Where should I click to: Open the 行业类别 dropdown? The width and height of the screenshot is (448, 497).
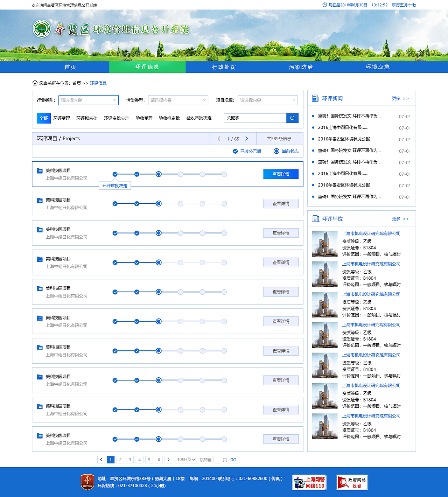coord(89,100)
